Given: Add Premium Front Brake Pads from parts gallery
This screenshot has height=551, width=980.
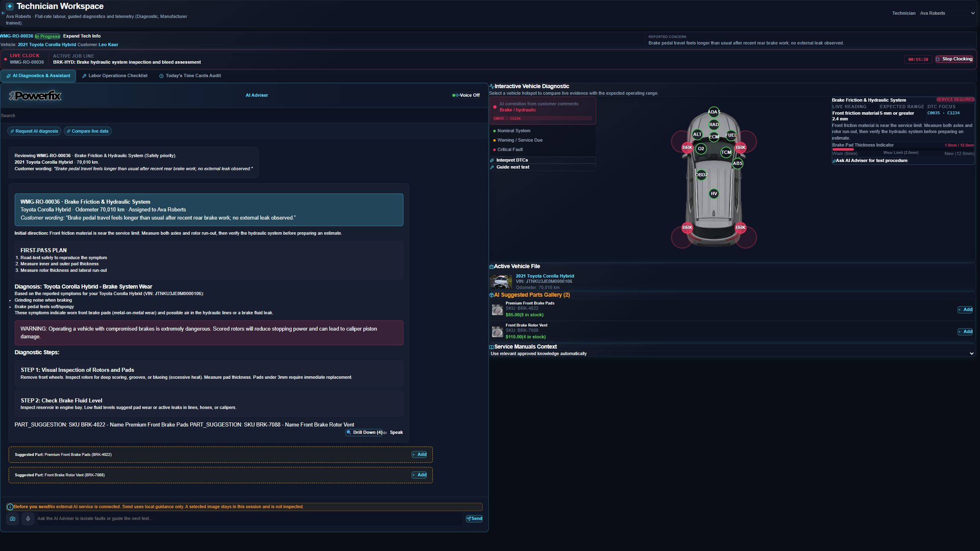Looking at the screenshot, I should pyautogui.click(x=965, y=310).
